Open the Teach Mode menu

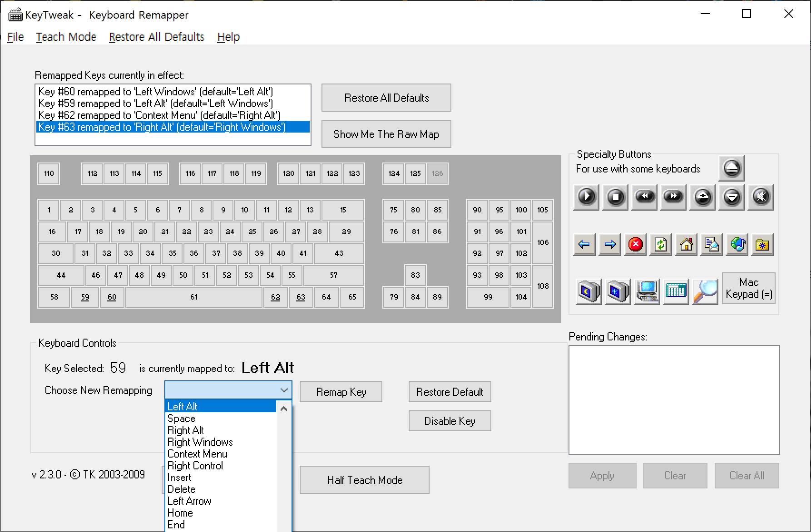[66, 37]
